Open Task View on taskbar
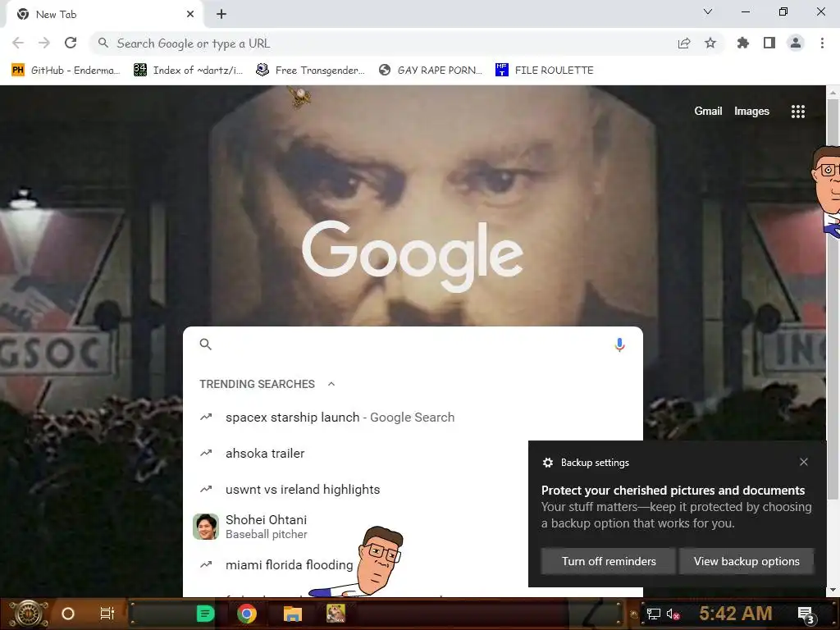Viewport: 840px width, 630px height. point(107,614)
